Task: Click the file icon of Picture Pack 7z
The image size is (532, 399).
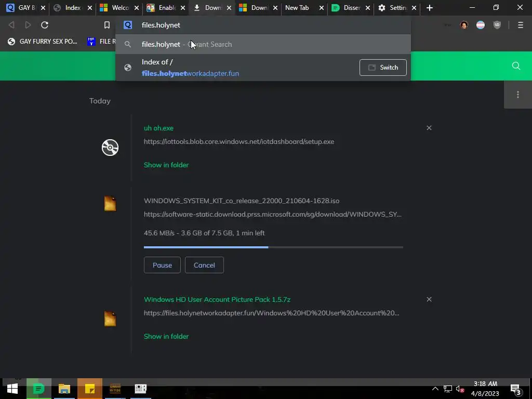Action: pos(110,318)
